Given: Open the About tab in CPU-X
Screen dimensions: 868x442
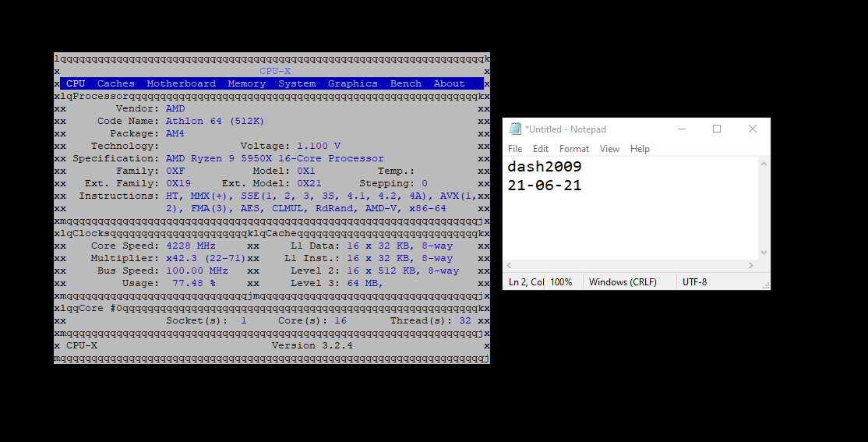Looking at the screenshot, I should coord(449,83).
